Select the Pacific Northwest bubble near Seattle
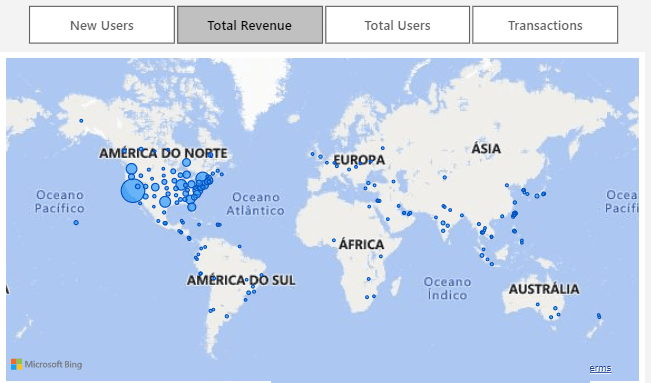Image resolution: width=651 pixels, height=383 pixels. point(131,169)
